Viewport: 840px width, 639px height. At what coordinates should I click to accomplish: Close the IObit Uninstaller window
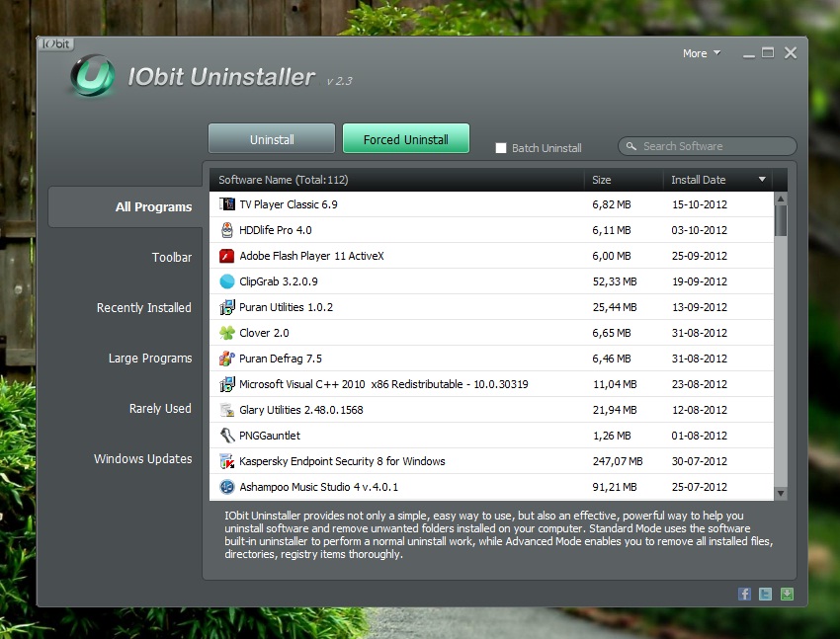pyautogui.click(x=791, y=52)
